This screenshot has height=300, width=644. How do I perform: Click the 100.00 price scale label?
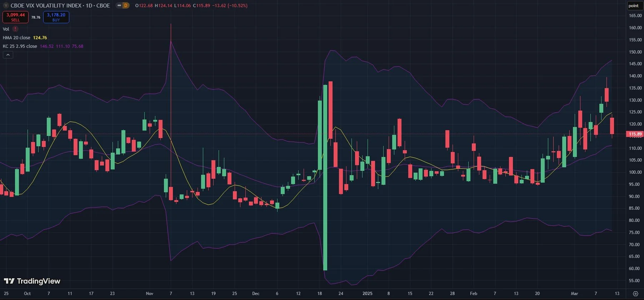pyautogui.click(x=635, y=172)
